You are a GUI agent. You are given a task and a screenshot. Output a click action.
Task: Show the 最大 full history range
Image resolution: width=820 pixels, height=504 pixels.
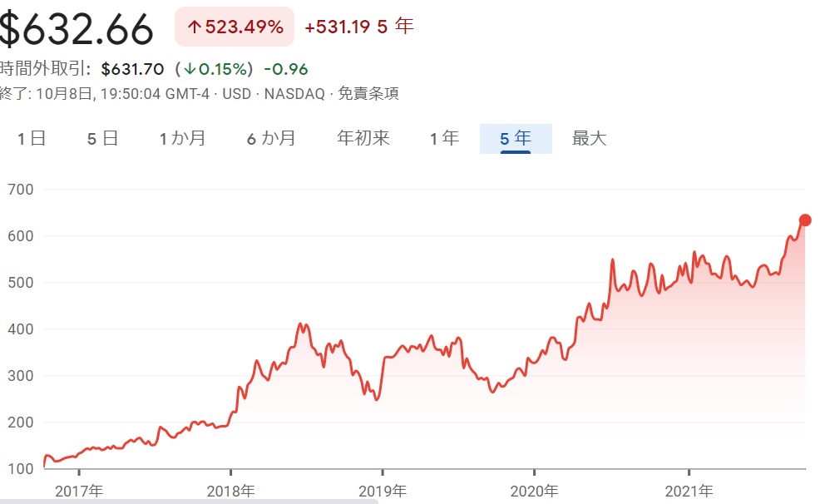pos(590,139)
